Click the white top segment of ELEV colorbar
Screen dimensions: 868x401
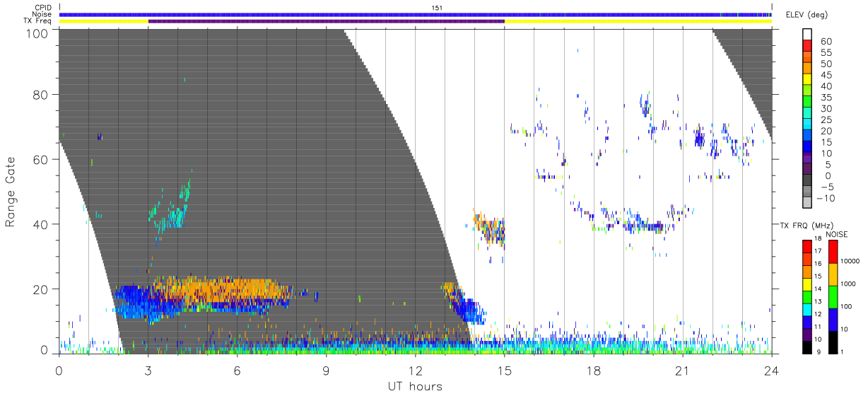tap(807, 35)
